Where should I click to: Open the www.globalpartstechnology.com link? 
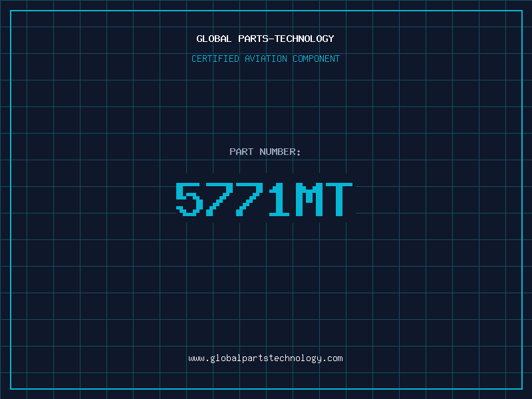(265, 358)
